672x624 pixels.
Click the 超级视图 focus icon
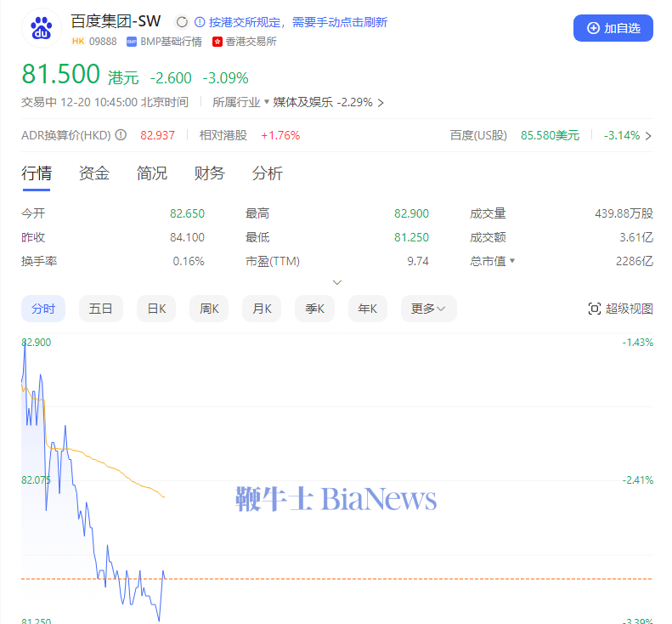click(x=595, y=309)
